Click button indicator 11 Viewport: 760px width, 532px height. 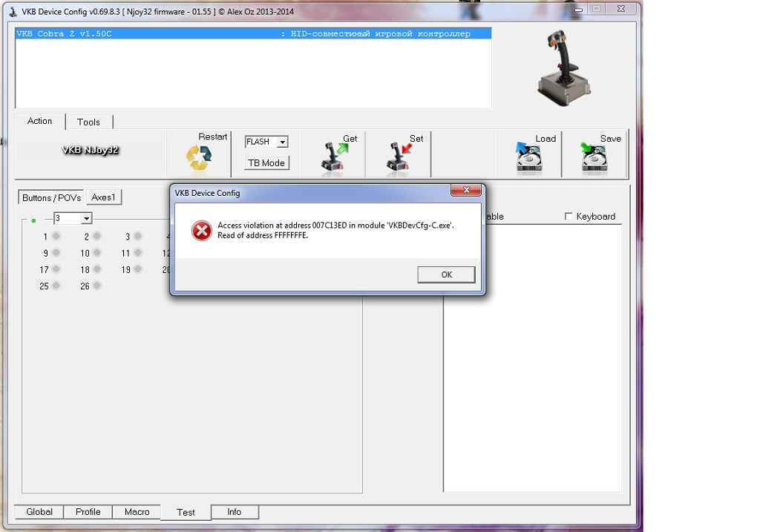coord(138,252)
